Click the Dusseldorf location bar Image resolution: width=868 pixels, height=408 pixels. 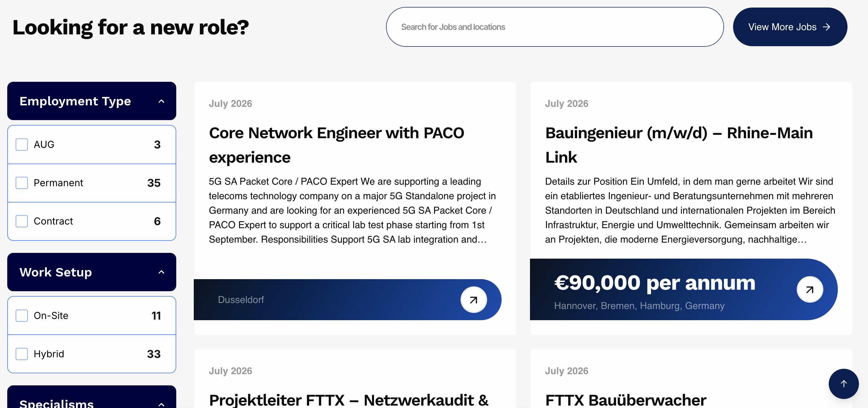(347, 300)
